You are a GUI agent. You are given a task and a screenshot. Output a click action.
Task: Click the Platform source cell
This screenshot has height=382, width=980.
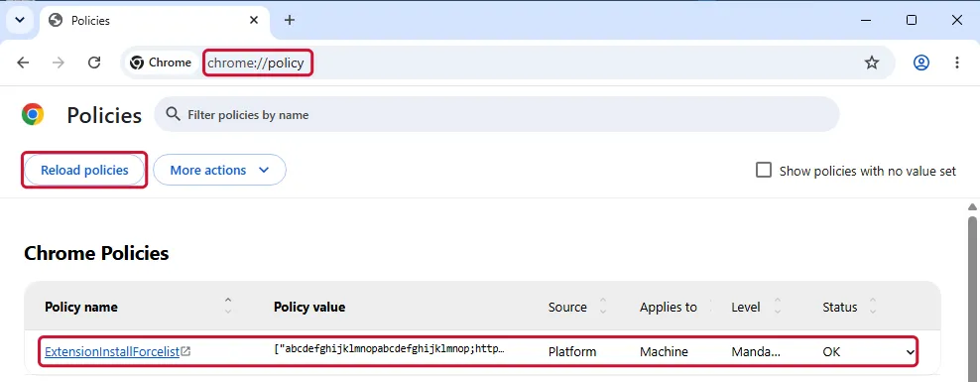coord(572,351)
